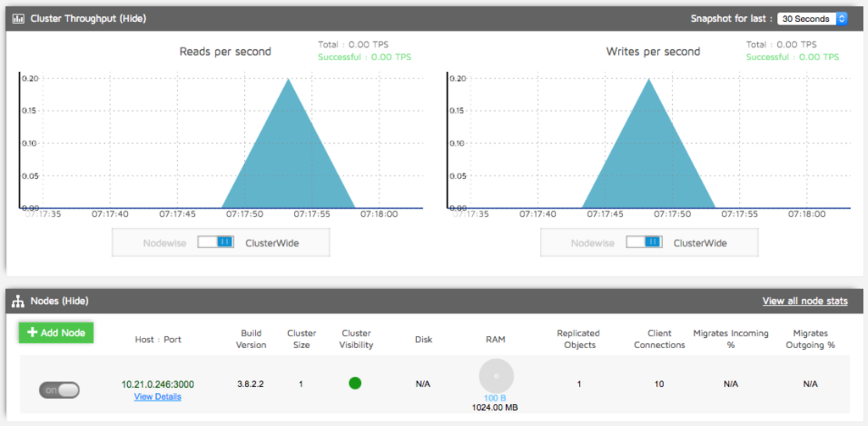Click Snapshot for last label

[x=732, y=19]
